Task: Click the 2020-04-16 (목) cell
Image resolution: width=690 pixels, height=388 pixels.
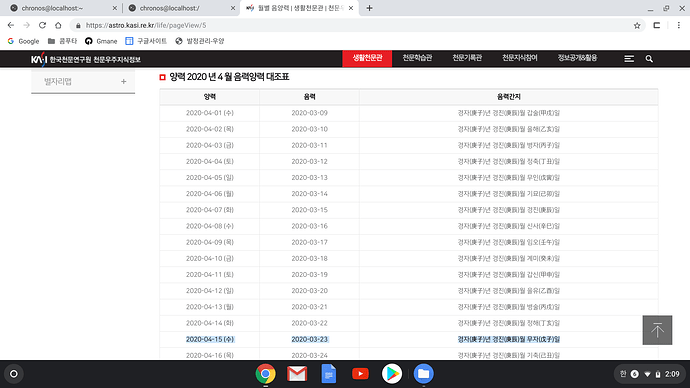Action: (209, 355)
